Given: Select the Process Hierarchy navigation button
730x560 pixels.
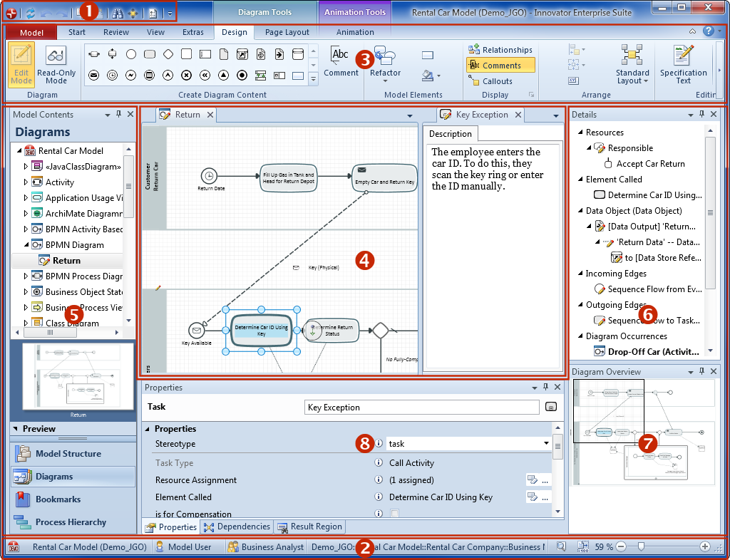Looking at the screenshot, I should point(70,522).
